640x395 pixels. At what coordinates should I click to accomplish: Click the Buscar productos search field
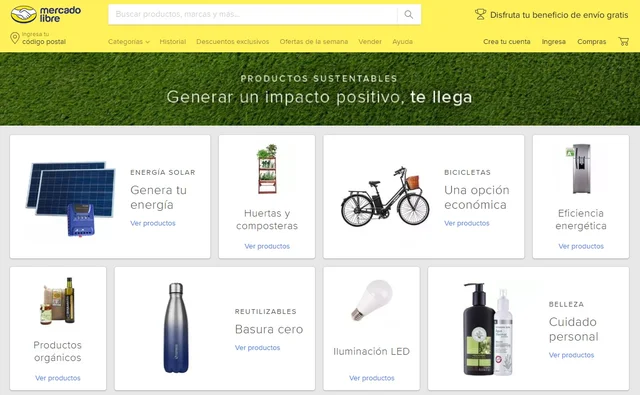pos(252,15)
